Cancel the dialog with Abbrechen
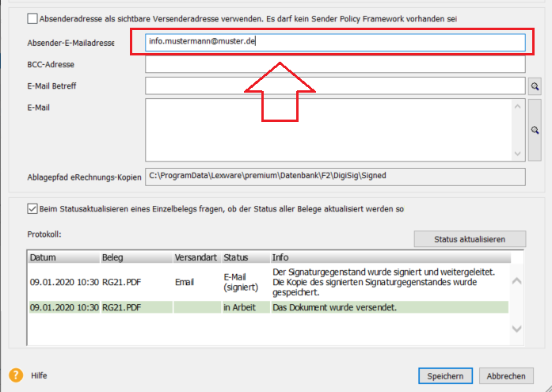552x392 pixels. 505,375
